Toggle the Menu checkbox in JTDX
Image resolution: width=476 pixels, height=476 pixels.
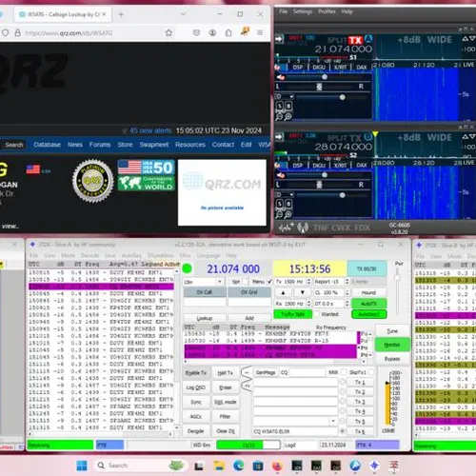(269, 282)
